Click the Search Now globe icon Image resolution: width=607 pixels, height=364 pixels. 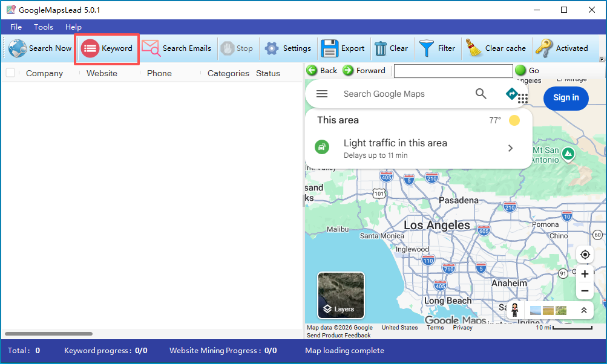(18, 48)
